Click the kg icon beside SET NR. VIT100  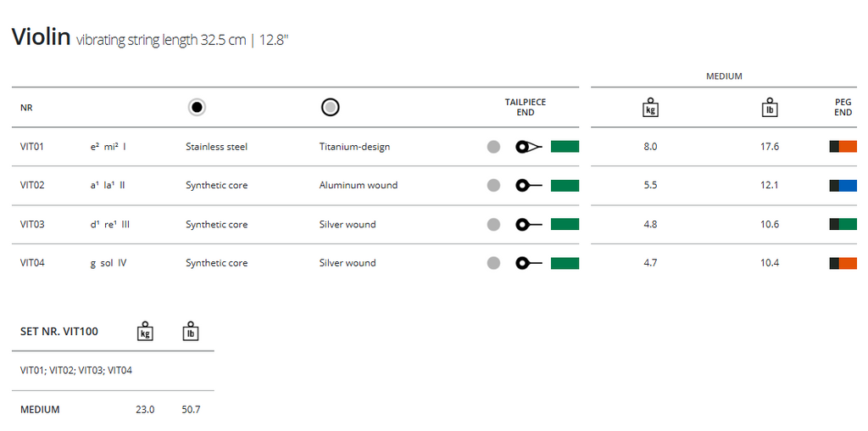tap(145, 331)
